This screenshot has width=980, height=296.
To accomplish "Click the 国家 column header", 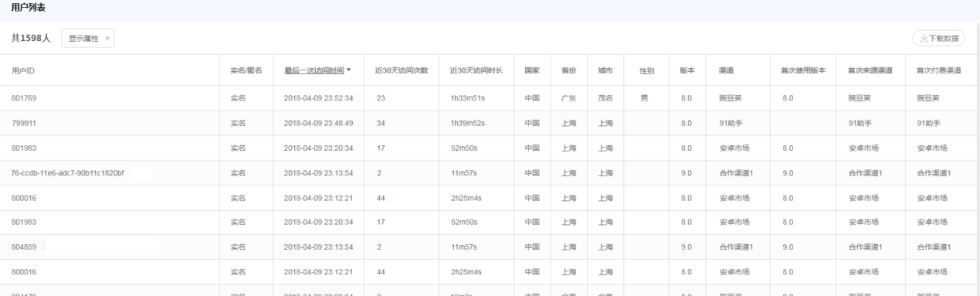I will click(x=532, y=70).
